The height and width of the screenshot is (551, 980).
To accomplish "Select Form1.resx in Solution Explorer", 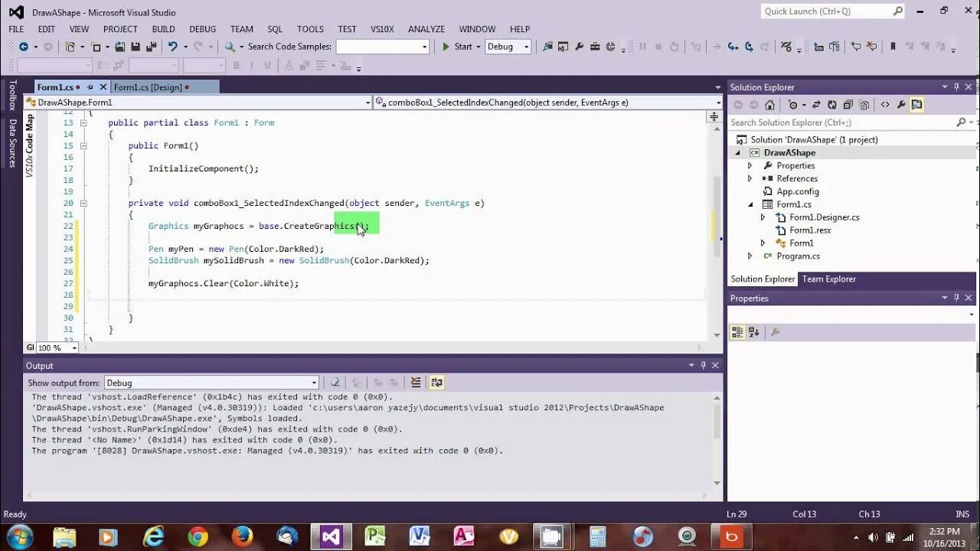I will click(810, 230).
